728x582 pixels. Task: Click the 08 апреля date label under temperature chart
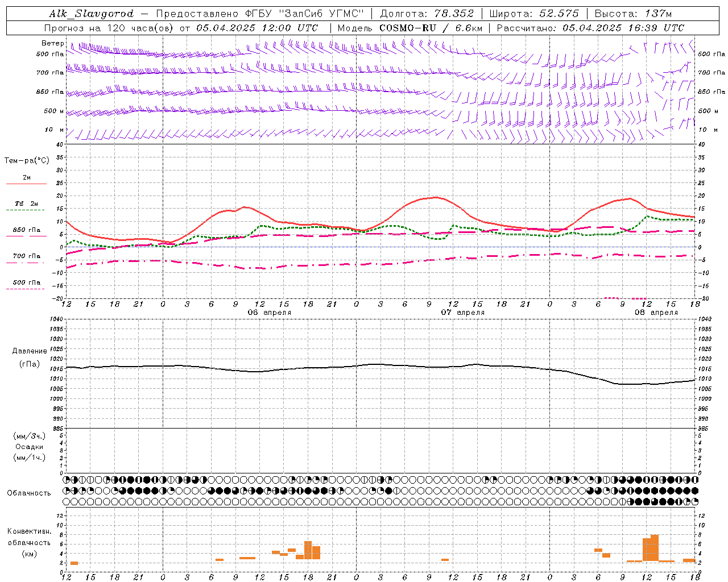[x=656, y=313]
